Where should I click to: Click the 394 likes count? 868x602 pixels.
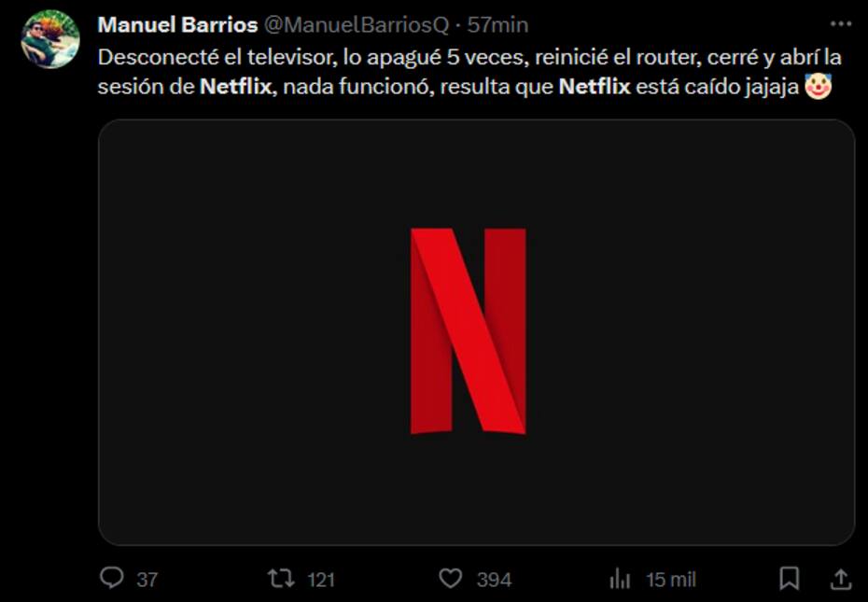pos(495,580)
